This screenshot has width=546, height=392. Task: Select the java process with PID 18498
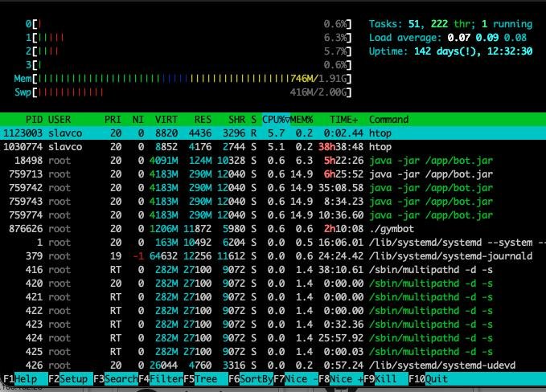tap(273, 160)
